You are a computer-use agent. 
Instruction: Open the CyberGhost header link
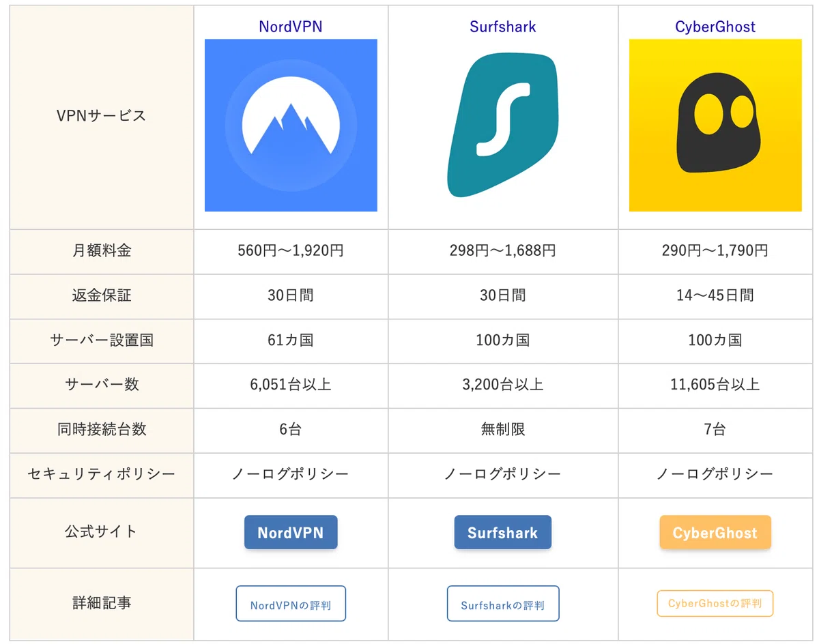coord(715,27)
